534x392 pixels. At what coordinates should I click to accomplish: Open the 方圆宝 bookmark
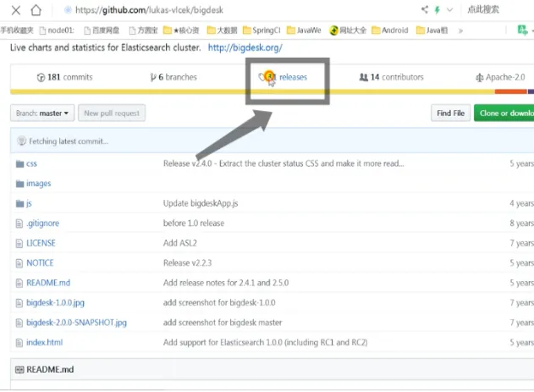tap(143, 30)
